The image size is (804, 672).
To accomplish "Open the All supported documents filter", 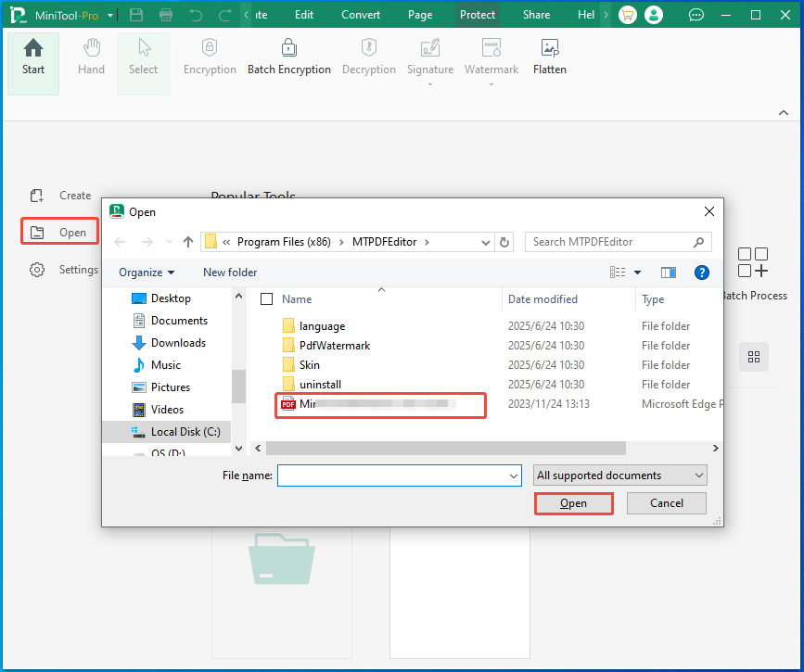I will point(619,475).
